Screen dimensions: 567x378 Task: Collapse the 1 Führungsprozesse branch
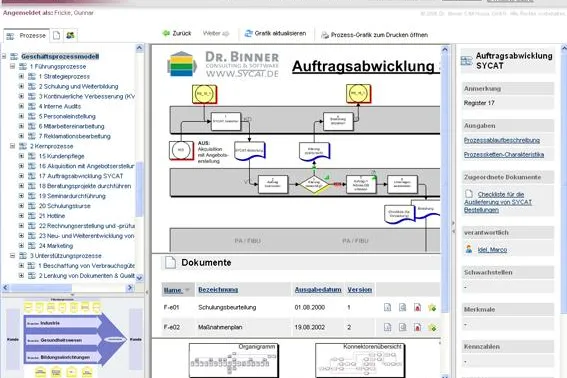point(12,66)
